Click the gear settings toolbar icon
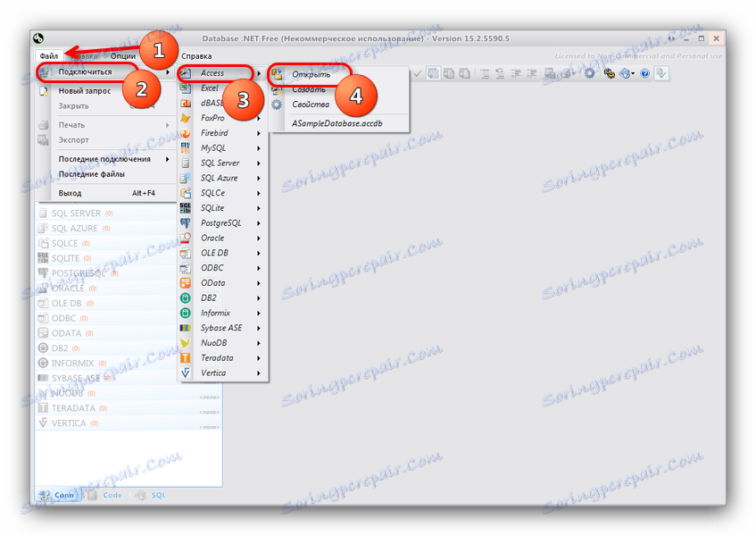The height and width of the screenshot is (536, 756). 589,73
